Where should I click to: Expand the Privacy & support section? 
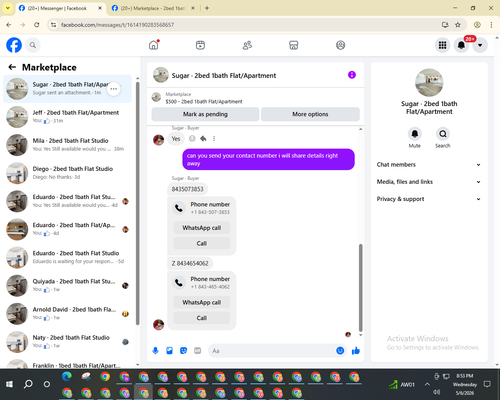(x=429, y=199)
